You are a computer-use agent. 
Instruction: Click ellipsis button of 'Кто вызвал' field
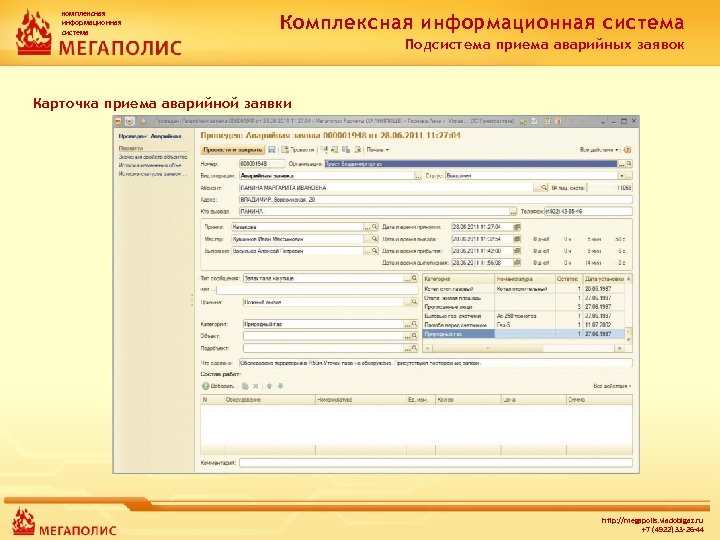pos(513,212)
